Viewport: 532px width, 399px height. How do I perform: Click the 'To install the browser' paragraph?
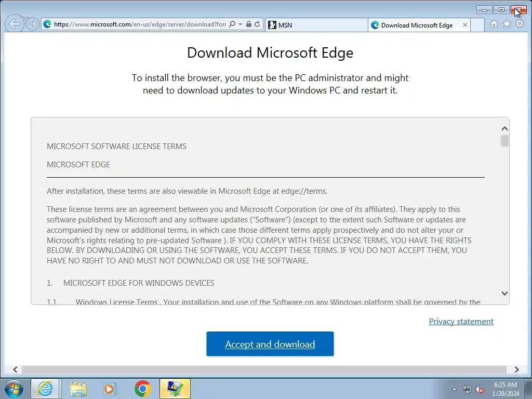pyautogui.click(x=270, y=84)
